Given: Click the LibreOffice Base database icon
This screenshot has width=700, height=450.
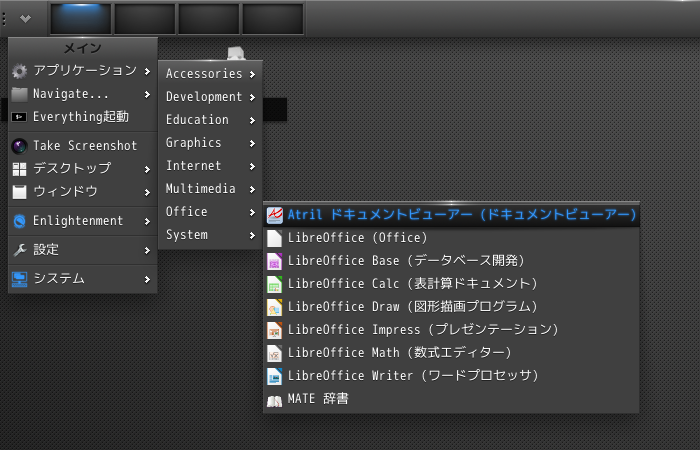Looking at the screenshot, I should click(x=275, y=261).
